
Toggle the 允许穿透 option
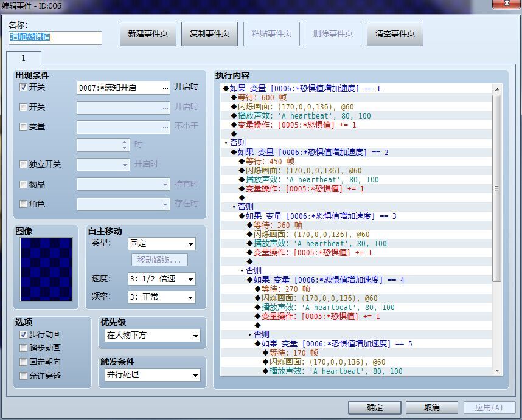tap(23, 376)
